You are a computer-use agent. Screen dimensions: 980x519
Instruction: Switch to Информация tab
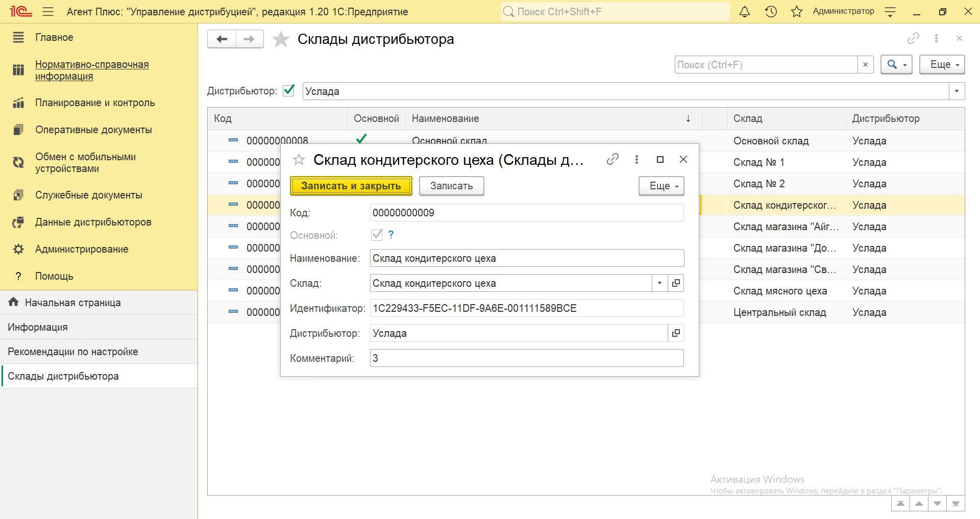pos(99,327)
